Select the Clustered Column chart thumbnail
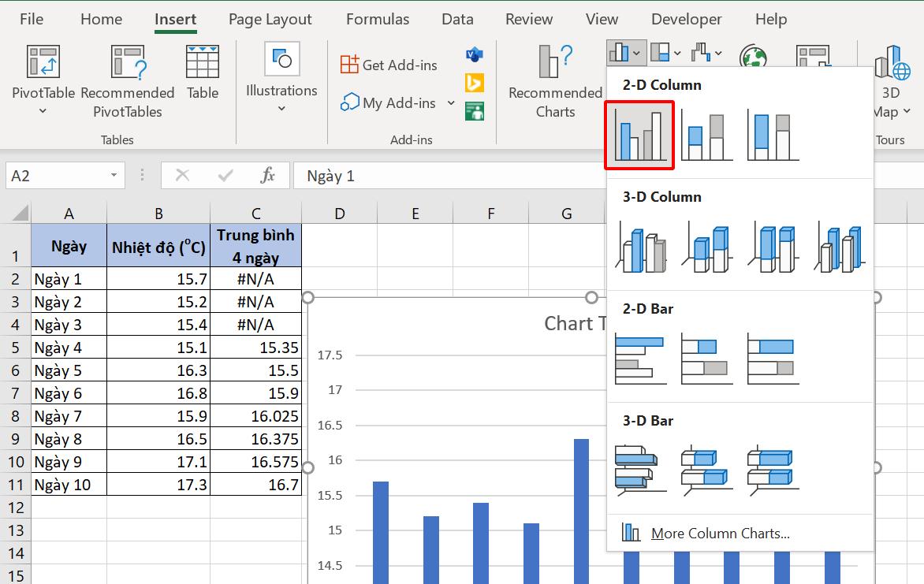Screen dimensions: 924x584 (639, 134)
